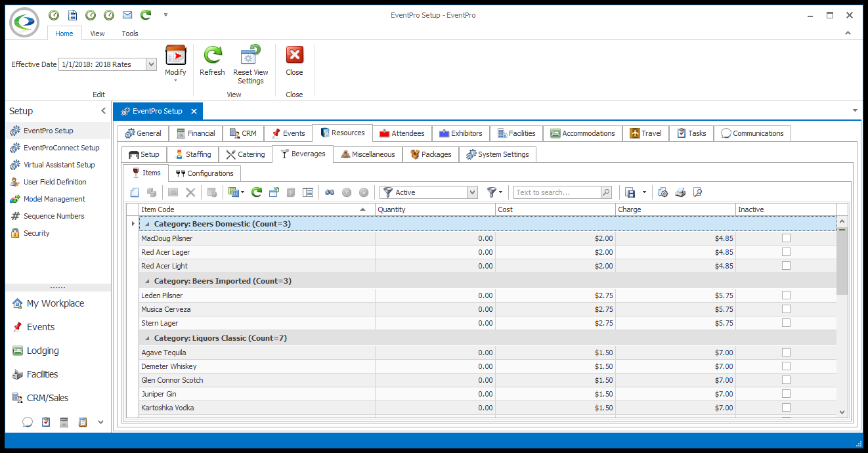Click quick access green refresh icon

tap(146, 14)
